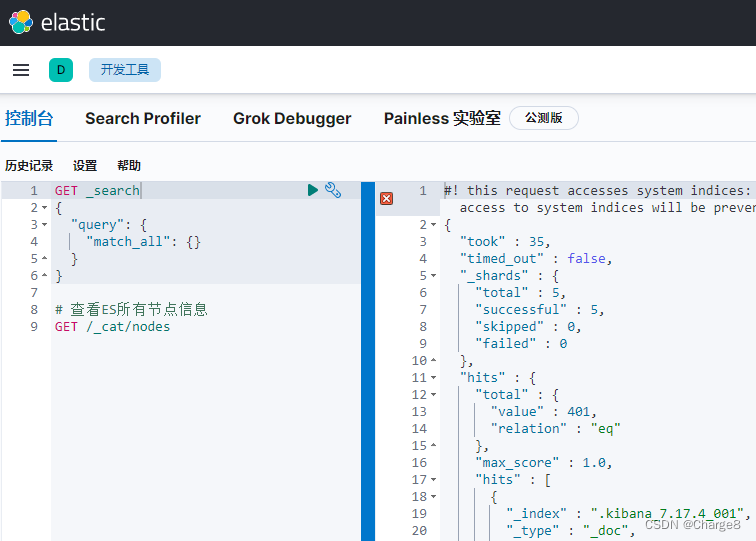
Task: Click the system indices warning text
Action: (599, 199)
